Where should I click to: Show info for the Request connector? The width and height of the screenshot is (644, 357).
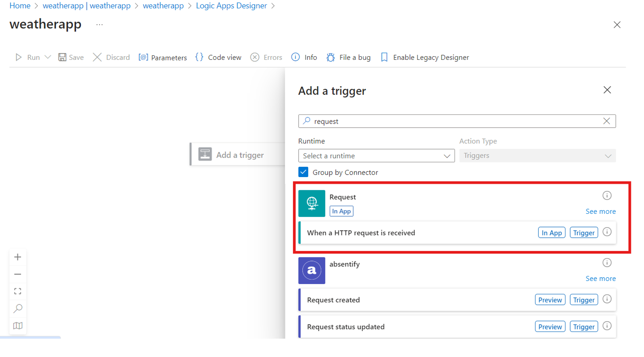point(607,195)
